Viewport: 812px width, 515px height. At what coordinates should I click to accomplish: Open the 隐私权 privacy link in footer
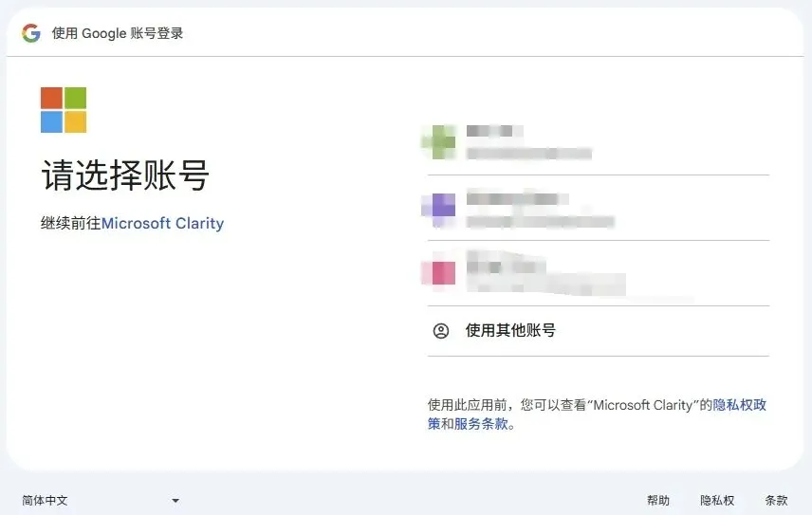(717, 501)
